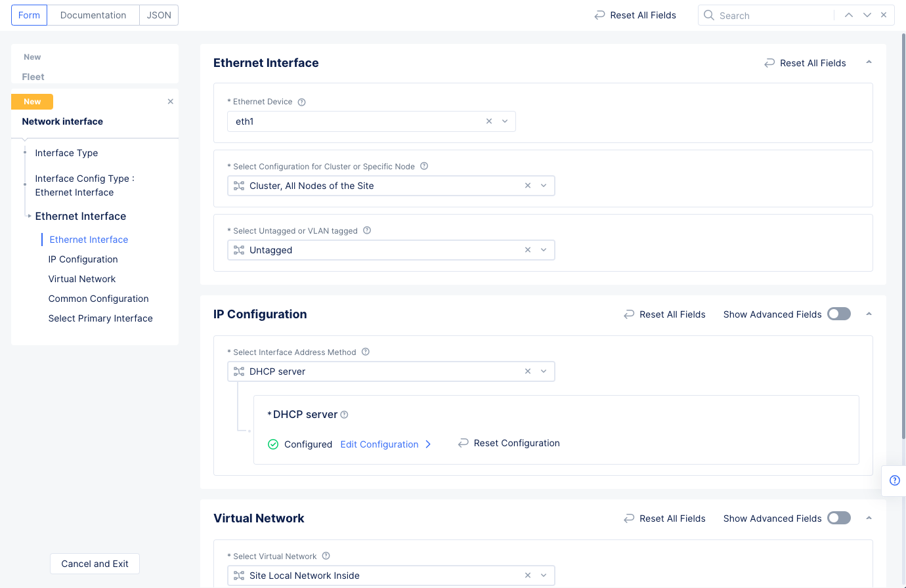906x588 pixels.
Task: Open the Ethernet Device dropdown
Action: coord(505,121)
